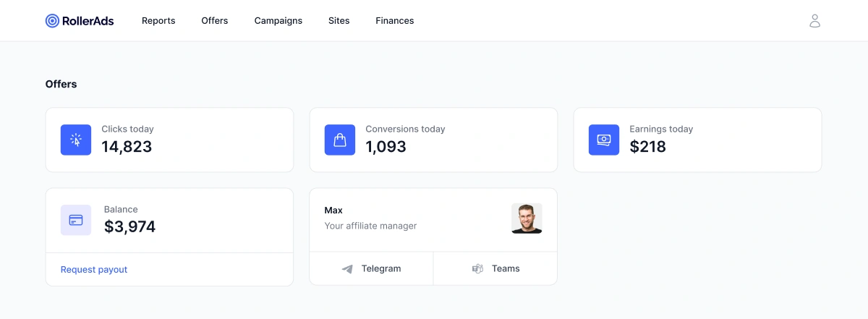
Task: Click the 'Your affiliate manager' text
Action: [370, 226]
